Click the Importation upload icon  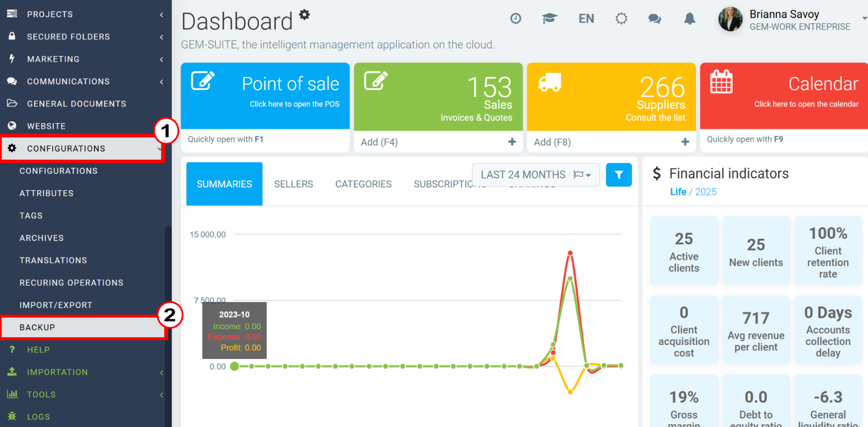pyautogui.click(x=12, y=372)
